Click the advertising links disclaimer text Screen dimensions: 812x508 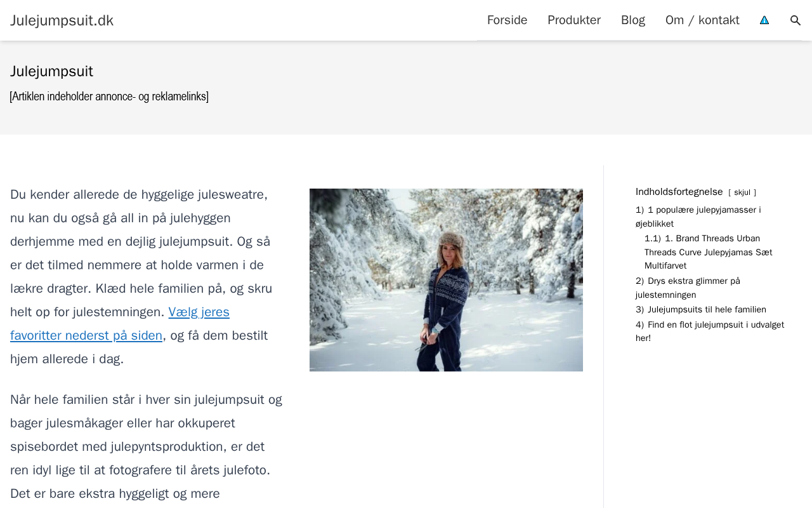click(109, 97)
